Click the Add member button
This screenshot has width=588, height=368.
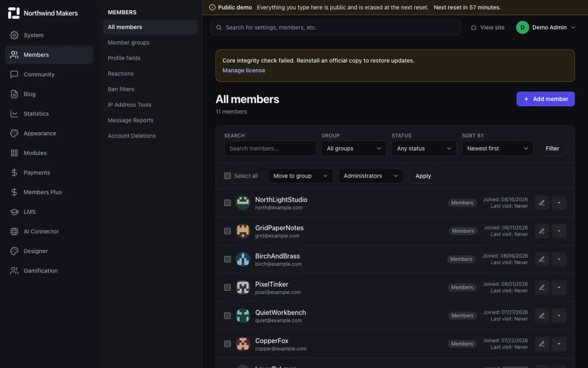coord(545,99)
